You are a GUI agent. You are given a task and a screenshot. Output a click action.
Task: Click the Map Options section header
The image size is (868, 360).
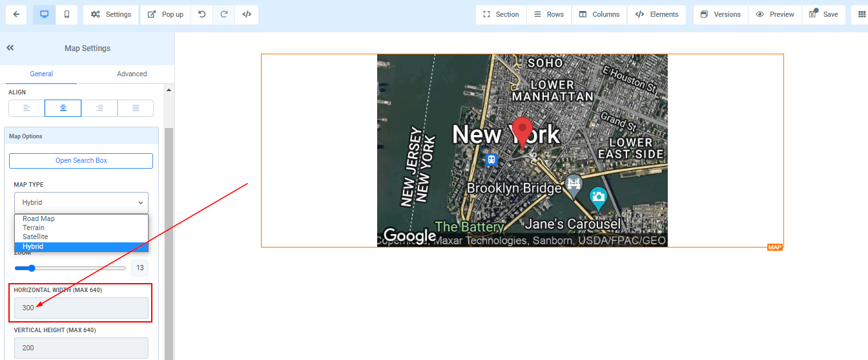click(x=81, y=136)
